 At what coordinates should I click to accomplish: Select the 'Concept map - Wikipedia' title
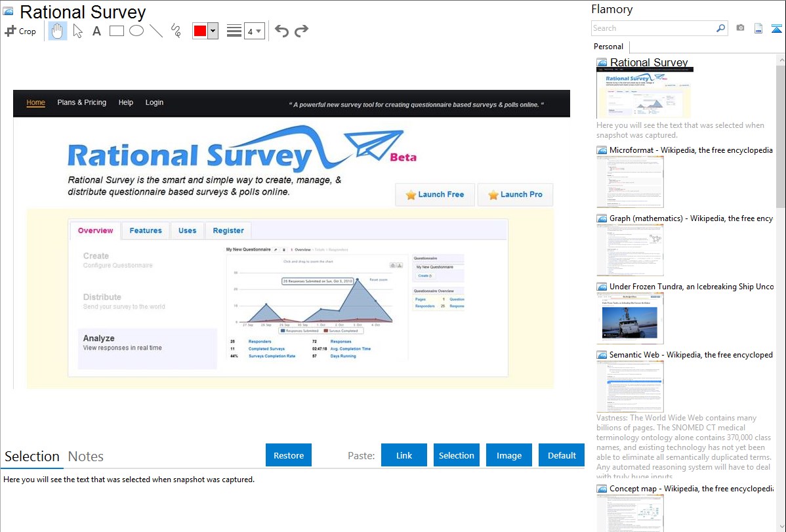[692, 489]
